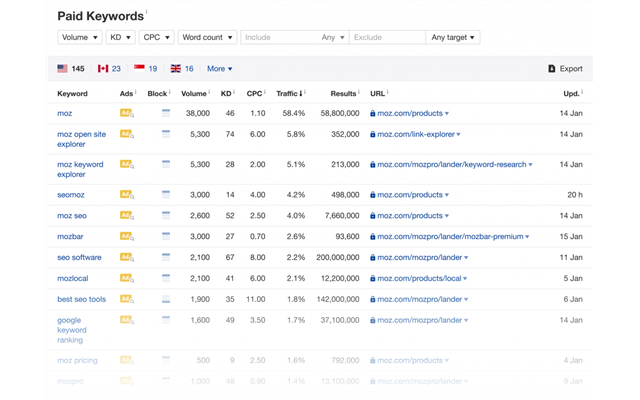640x400 pixels.
Task: Click the Exclude keywords input field
Action: point(385,37)
